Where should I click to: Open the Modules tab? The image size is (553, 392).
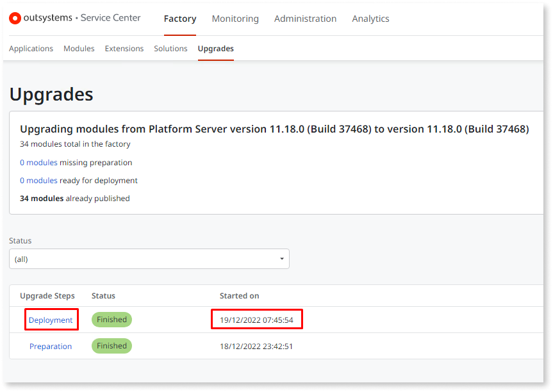[79, 48]
